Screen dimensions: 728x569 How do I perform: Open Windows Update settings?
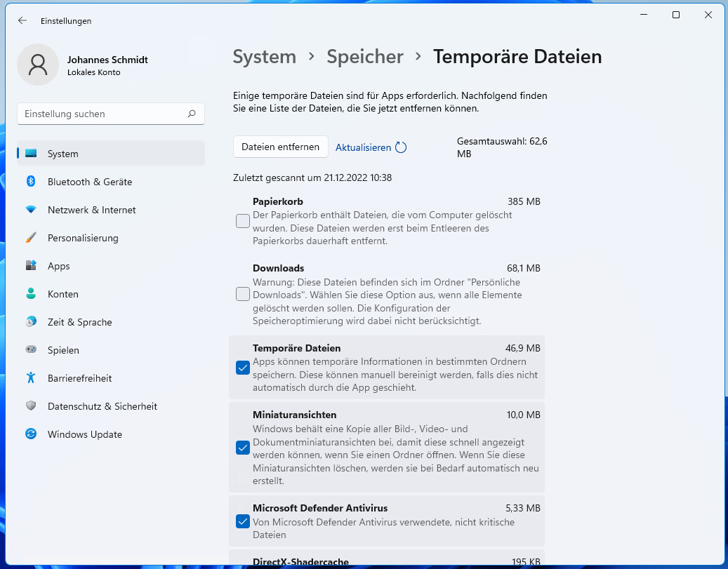(x=110, y=434)
